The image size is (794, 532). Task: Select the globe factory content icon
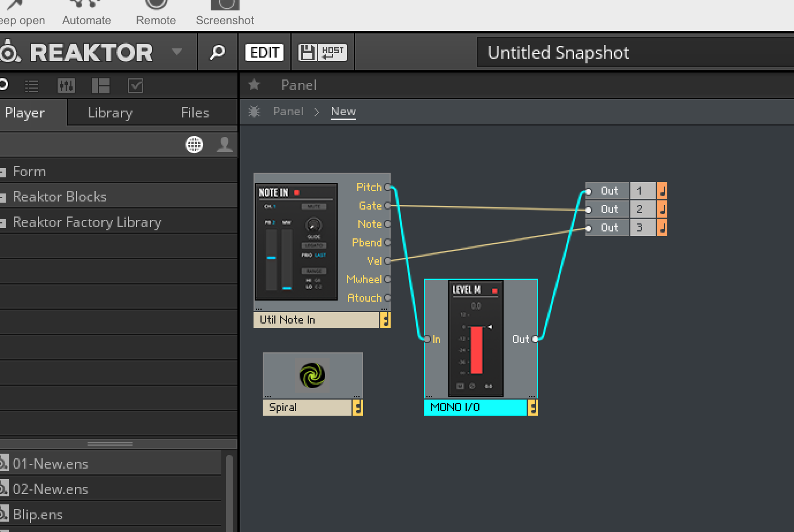coord(194,145)
